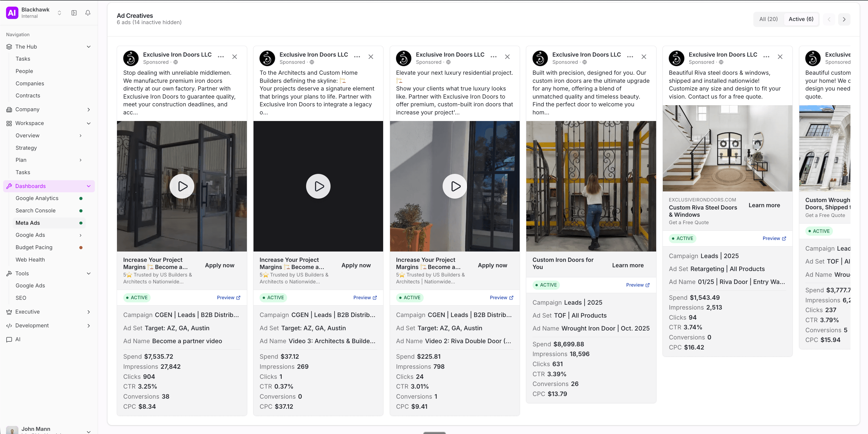Open the Search Console dashboard

pos(35,211)
